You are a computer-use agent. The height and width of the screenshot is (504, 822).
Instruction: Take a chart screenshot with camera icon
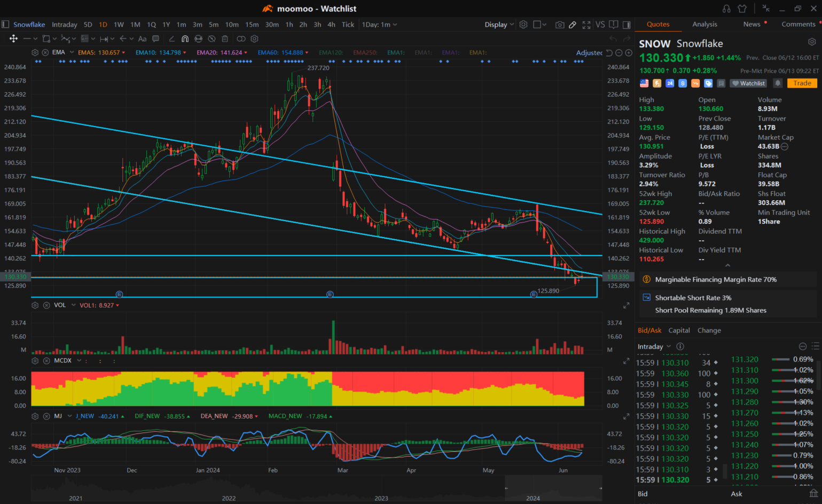tap(559, 25)
